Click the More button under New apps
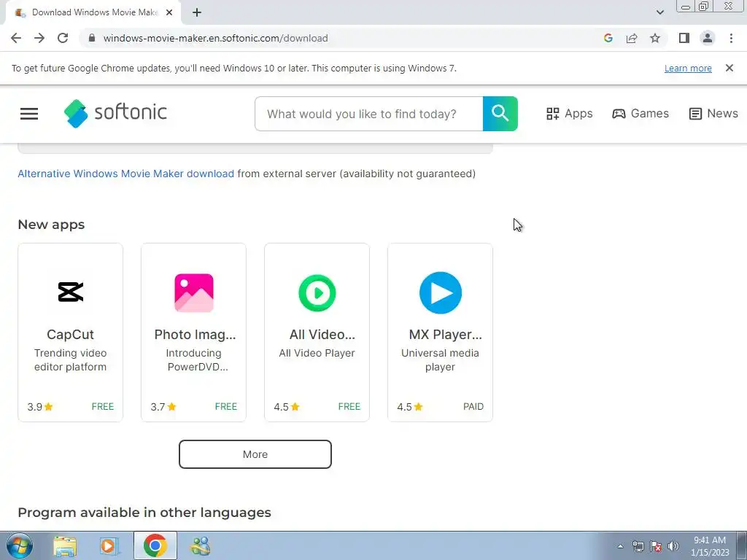The image size is (747, 560). pos(255,454)
